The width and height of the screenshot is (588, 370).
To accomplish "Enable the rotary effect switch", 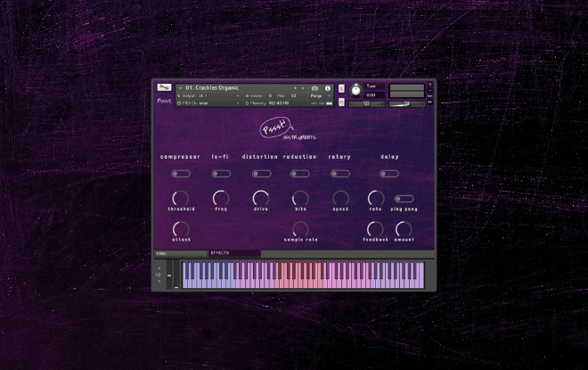I will coord(340,174).
